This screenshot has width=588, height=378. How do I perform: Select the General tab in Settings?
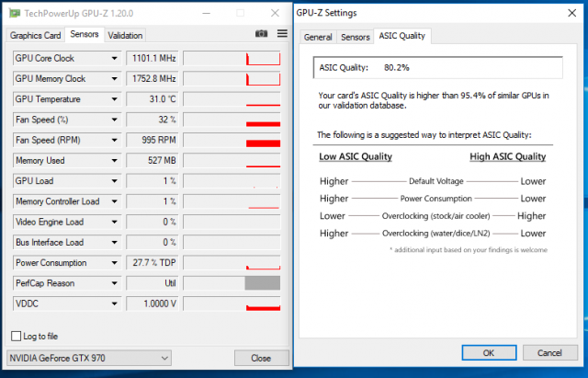(317, 37)
